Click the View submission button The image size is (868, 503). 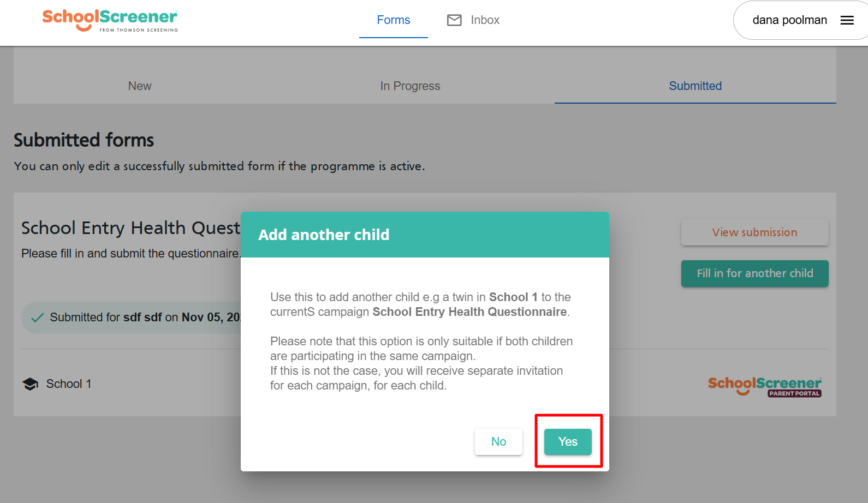(x=754, y=232)
